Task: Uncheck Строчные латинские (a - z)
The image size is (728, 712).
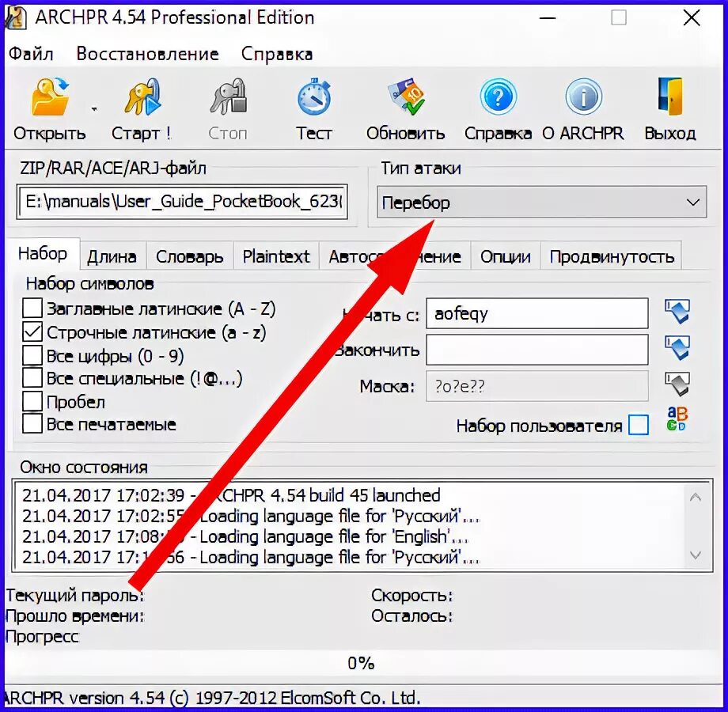Action: [32, 332]
